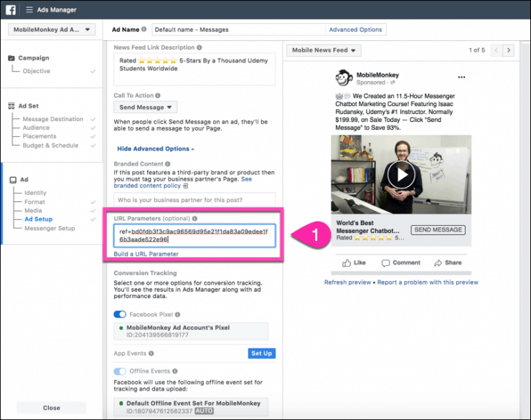Click the Share arrow icon
The image size is (531, 420).
(x=438, y=263)
